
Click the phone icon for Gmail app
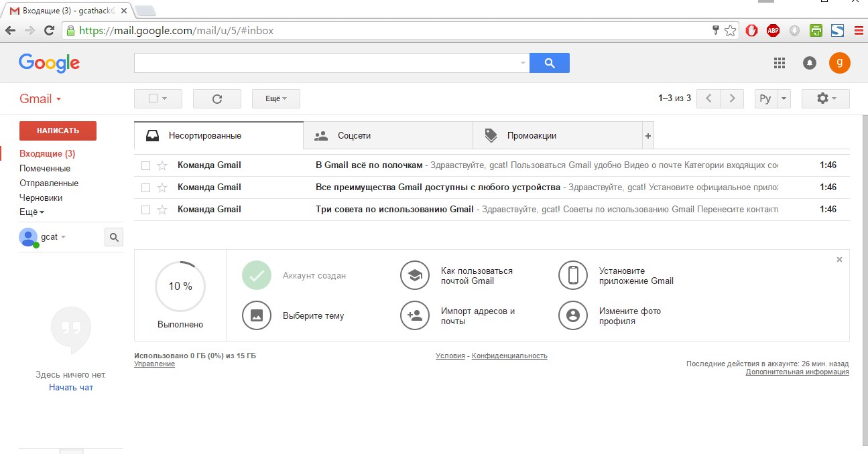573,275
